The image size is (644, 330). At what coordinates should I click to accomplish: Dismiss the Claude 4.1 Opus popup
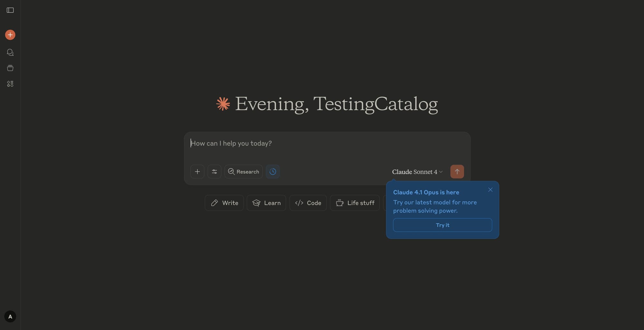490,190
